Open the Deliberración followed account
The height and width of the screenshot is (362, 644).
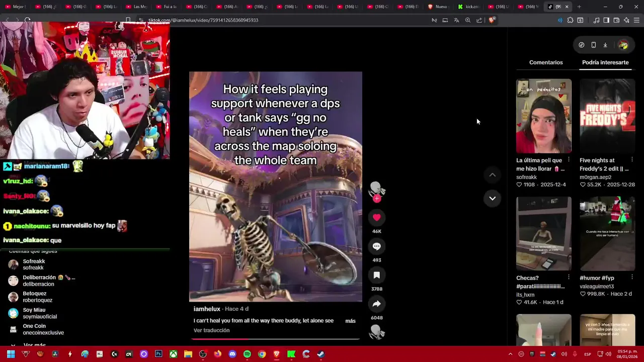[43, 281]
